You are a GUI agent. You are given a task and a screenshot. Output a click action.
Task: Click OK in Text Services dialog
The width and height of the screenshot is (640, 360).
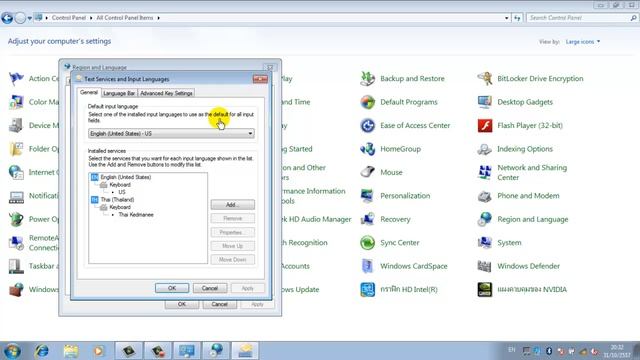pos(172,288)
